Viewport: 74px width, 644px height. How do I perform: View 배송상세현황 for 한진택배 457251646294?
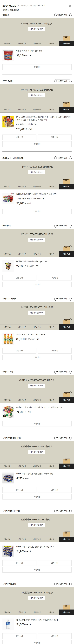[37, 95]
